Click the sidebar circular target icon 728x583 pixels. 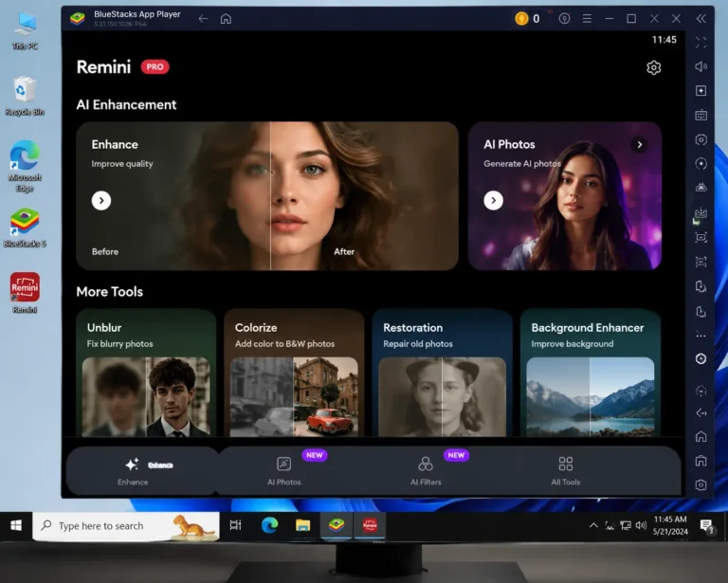coord(701,163)
